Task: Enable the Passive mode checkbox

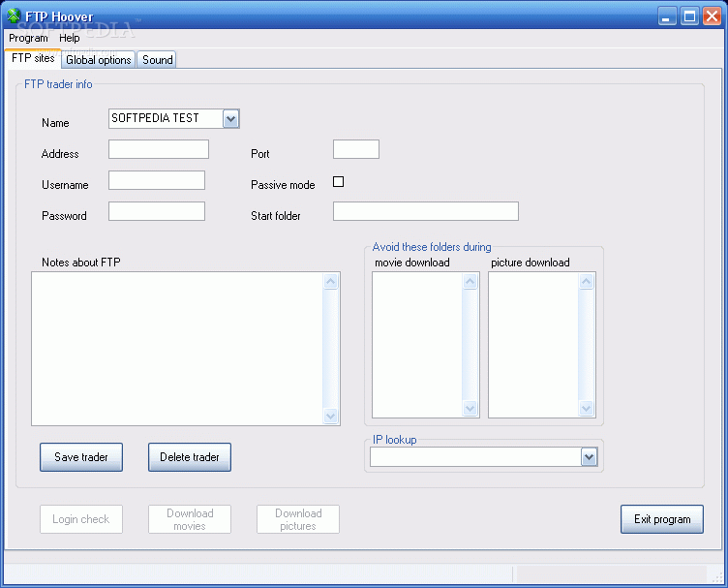Action: (x=339, y=181)
